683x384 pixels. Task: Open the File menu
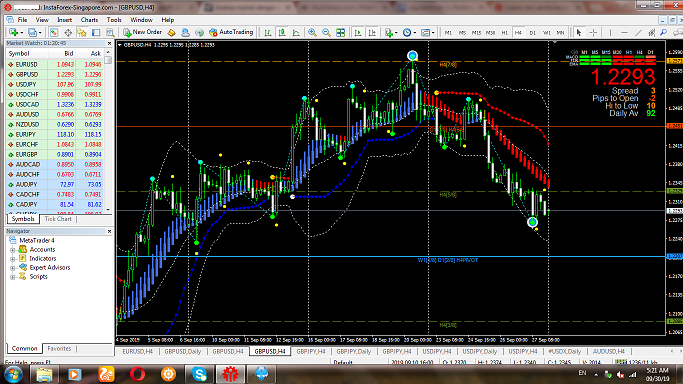point(22,20)
